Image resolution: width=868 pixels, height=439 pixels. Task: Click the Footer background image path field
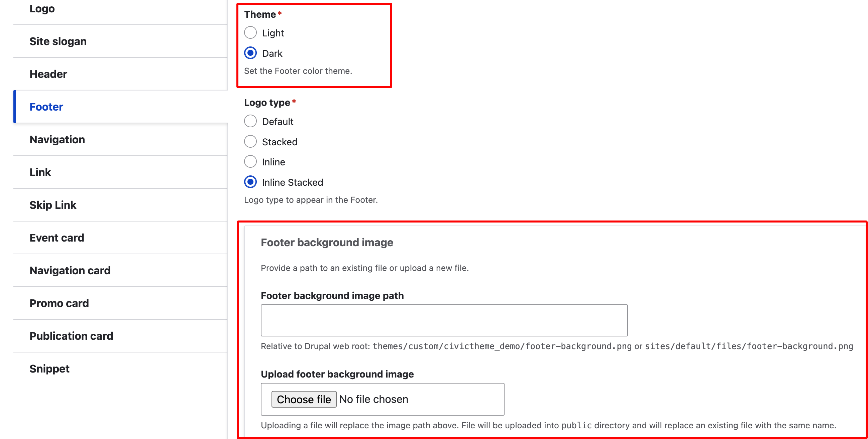(x=444, y=320)
